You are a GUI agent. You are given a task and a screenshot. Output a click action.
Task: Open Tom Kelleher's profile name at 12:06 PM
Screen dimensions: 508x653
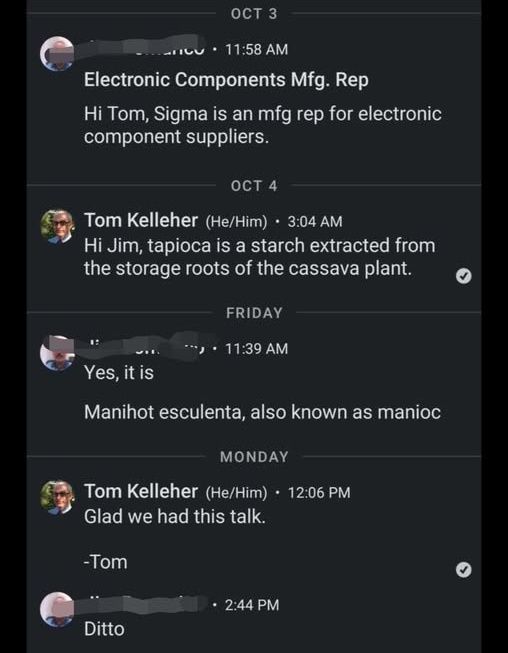pos(141,491)
